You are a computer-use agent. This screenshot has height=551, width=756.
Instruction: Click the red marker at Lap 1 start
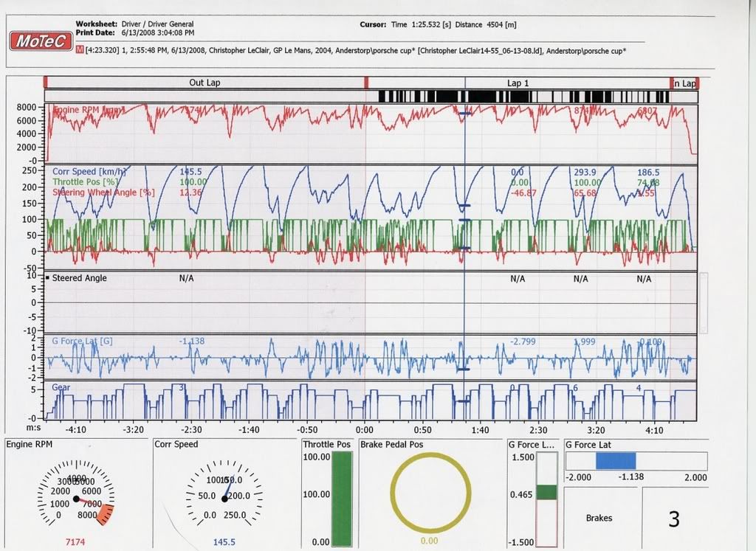pos(367,82)
